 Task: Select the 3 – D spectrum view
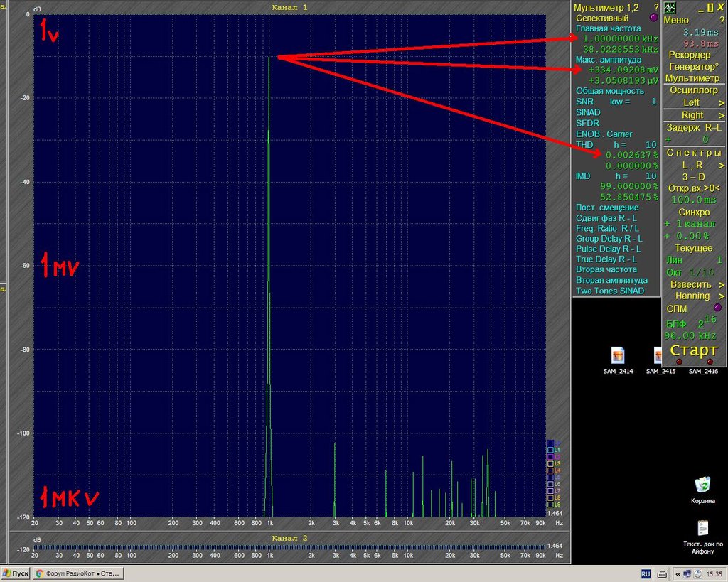694,177
